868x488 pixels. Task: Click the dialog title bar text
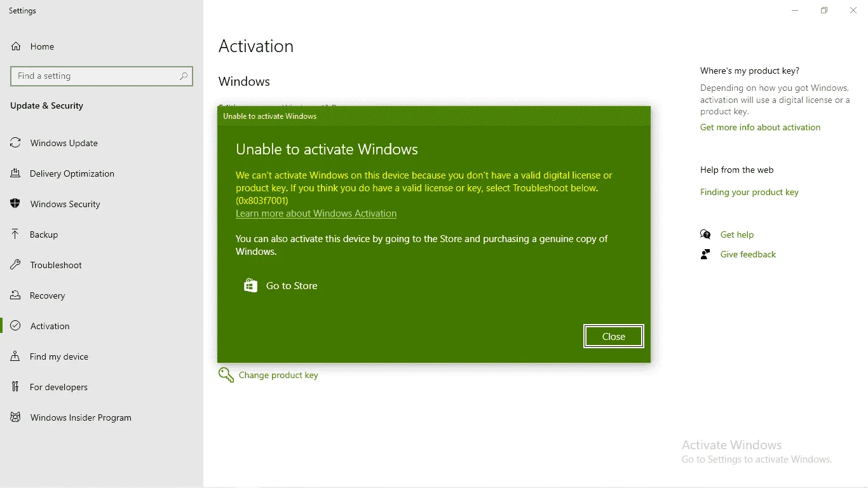tap(269, 116)
